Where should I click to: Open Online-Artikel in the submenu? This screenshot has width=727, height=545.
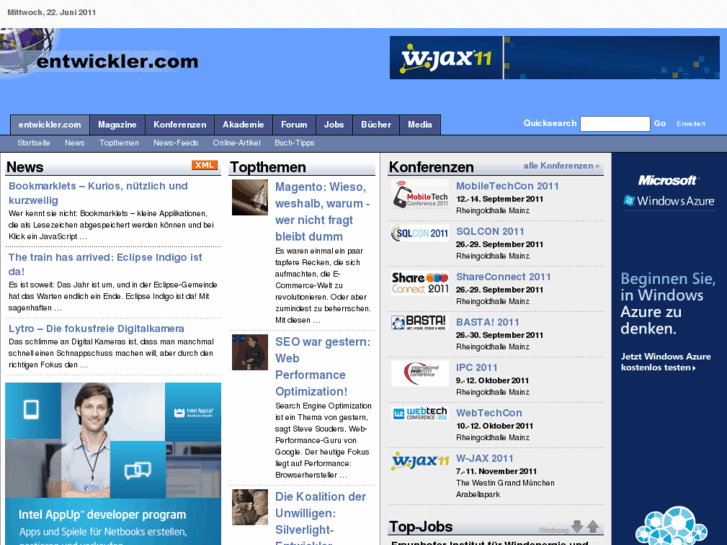click(236, 143)
